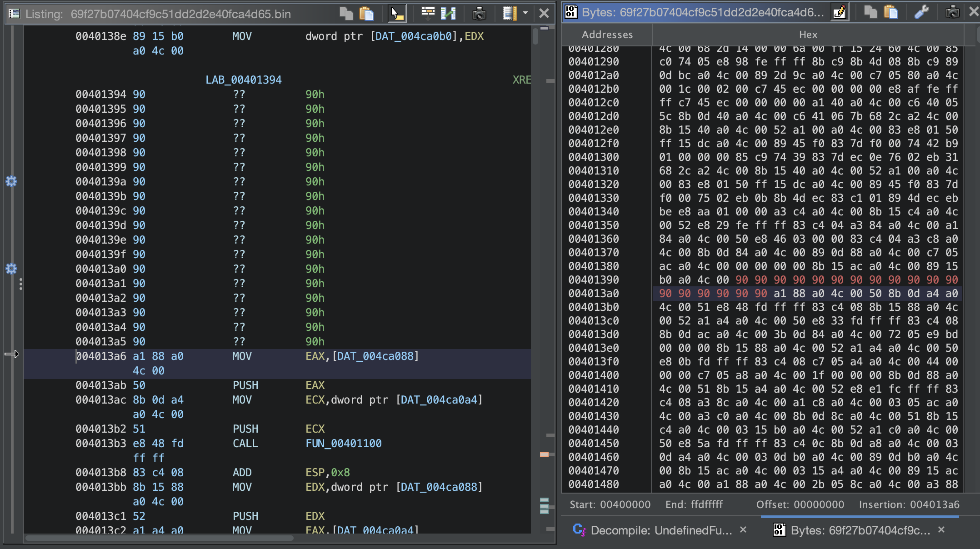This screenshot has height=549, width=980.
Task: Click DAT_004ca088 operand at 004013a6
Action: (x=375, y=356)
